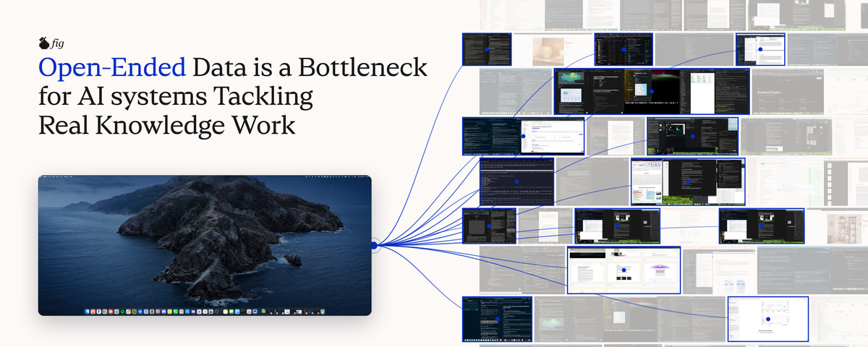The image size is (868, 347).
Task: Open highlighted thumbnail with white pages and purple graphic
Action: click(624, 270)
